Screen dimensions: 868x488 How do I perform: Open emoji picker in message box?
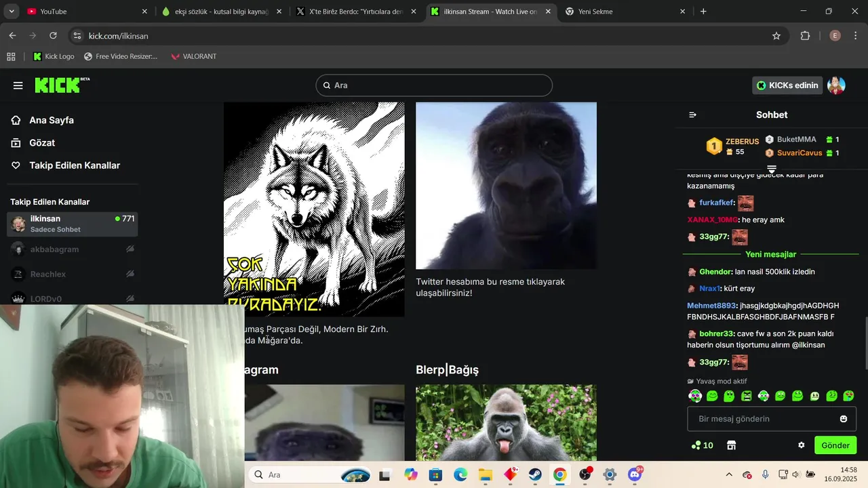844,419
